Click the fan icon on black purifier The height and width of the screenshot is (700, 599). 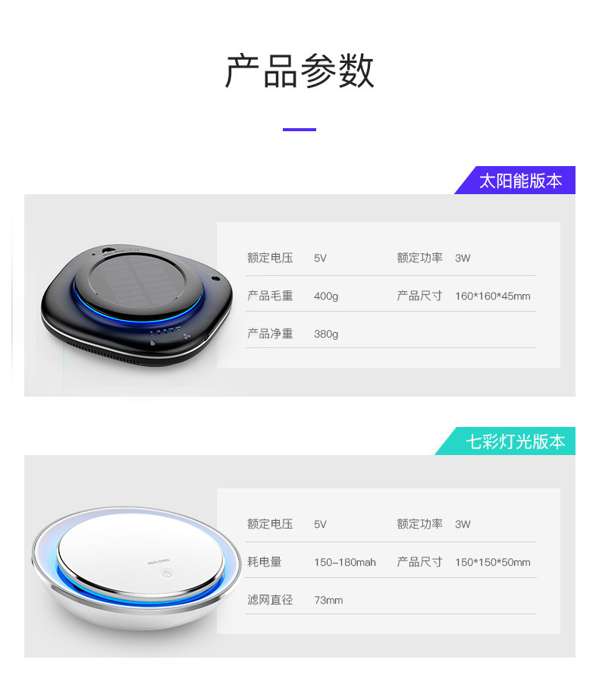tap(187, 336)
